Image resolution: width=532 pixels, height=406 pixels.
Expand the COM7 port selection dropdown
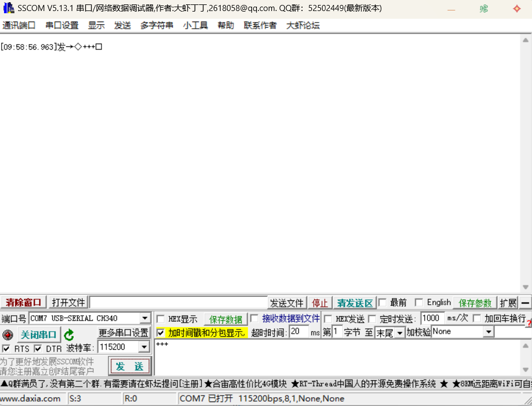pyautogui.click(x=145, y=318)
